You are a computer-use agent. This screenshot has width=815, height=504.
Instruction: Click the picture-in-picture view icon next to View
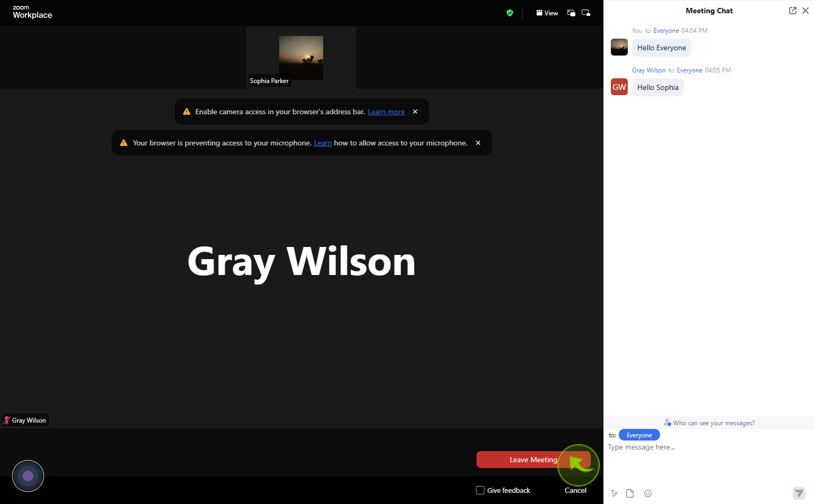click(571, 13)
